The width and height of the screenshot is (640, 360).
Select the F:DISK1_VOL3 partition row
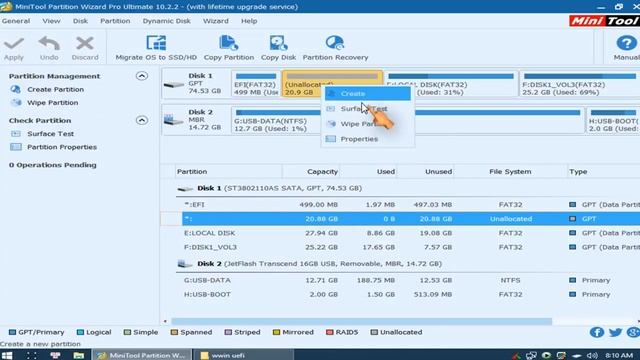coord(410,247)
